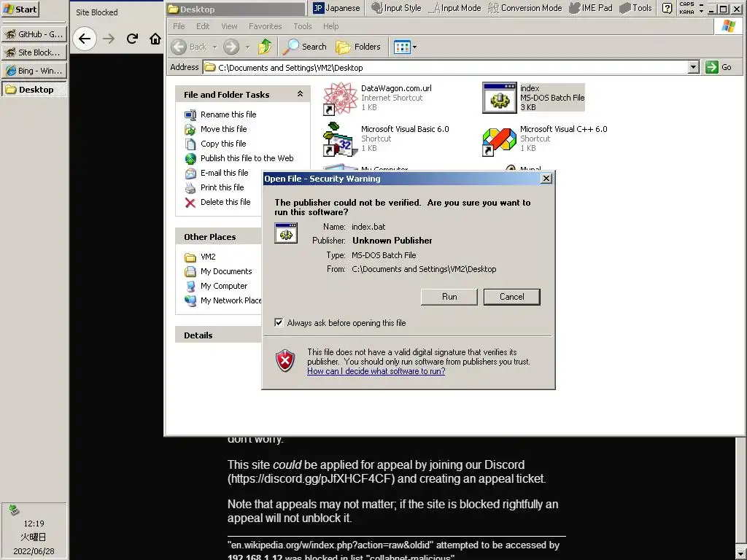Switch to GitHub taskbar window
The image size is (747, 560).
coord(34,34)
